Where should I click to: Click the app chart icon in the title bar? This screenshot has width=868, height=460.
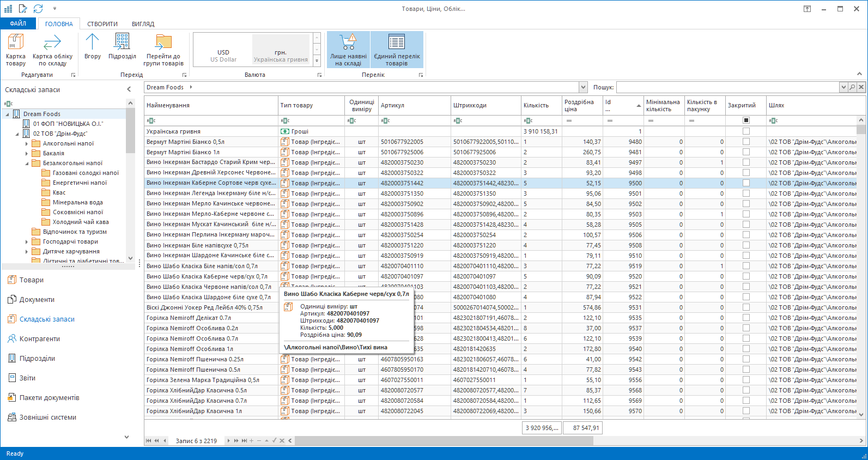(x=8, y=8)
